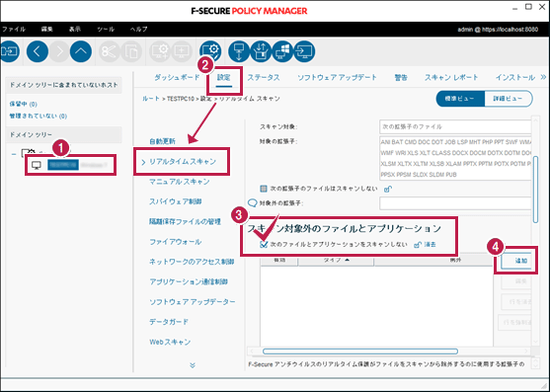Viewport: 550px width, 392px height.
Task: Switch to the ソフトウェア アップデート tab
Action: 337,77
